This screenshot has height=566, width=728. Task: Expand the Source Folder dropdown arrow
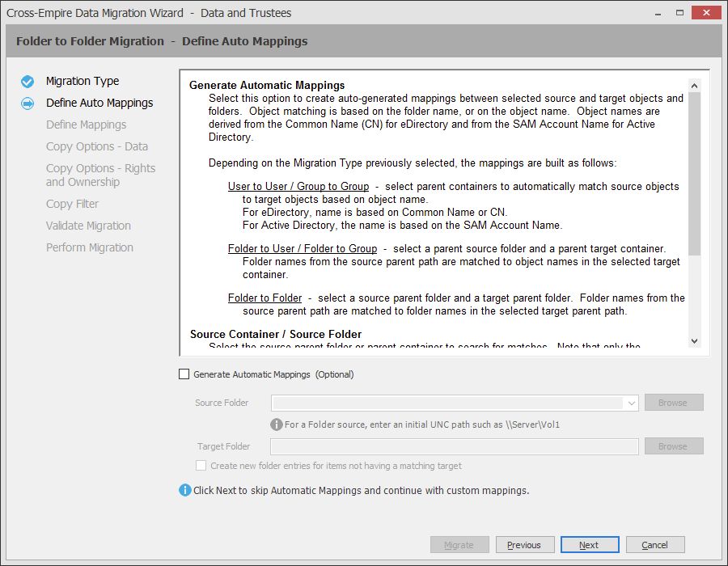630,403
